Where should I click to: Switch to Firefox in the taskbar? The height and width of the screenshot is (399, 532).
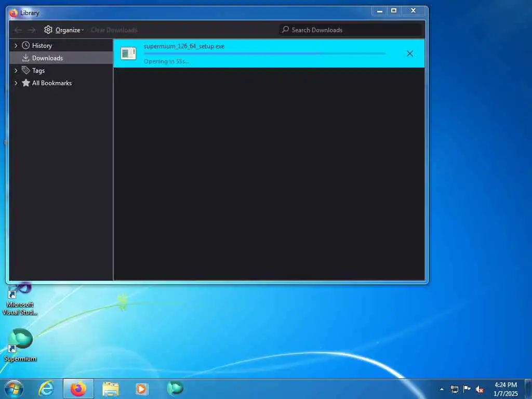pyautogui.click(x=78, y=389)
